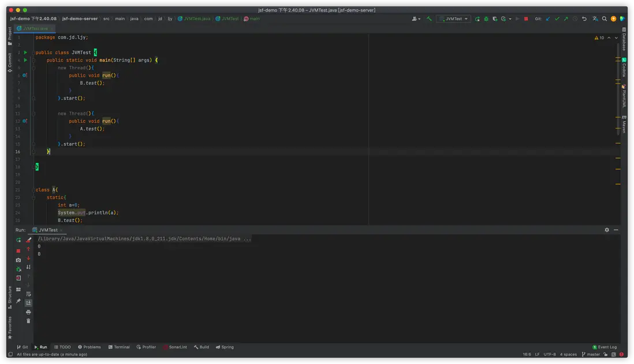This screenshot has width=634, height=364.
Task: Click the Git commit checkmark icon
Action: [557, 18]
